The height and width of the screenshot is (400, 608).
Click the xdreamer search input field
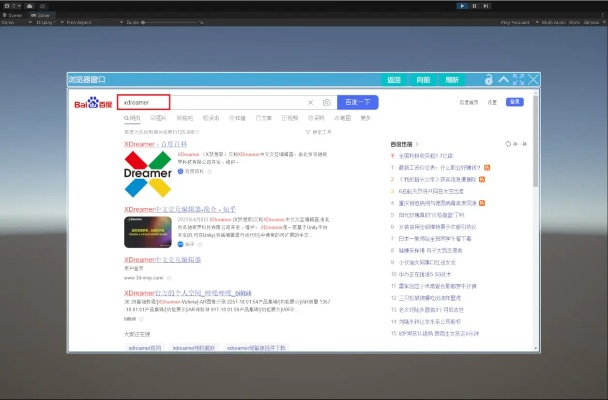[x=144, y=102]
